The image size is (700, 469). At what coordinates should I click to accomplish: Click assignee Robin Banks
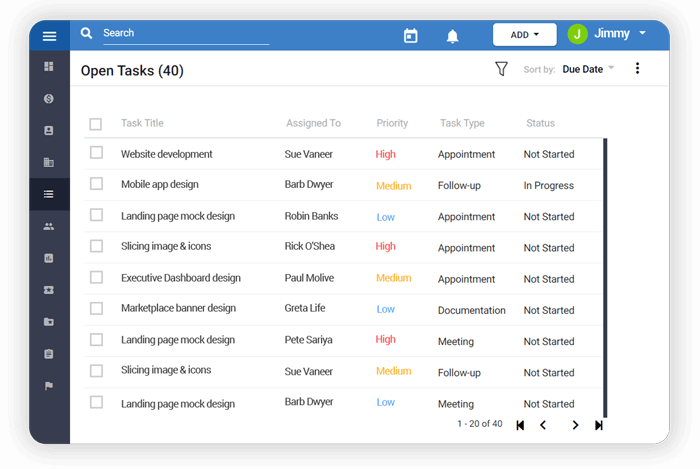pos(311,216)
